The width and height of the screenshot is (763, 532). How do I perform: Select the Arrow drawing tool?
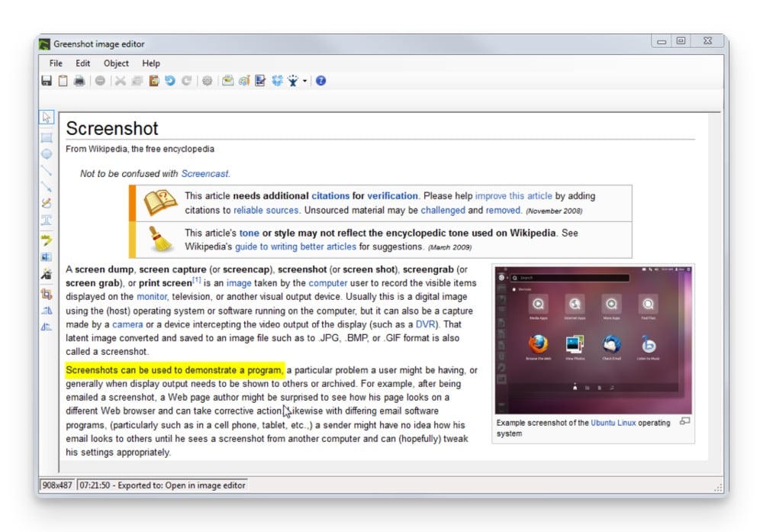[x=47, y=187]
